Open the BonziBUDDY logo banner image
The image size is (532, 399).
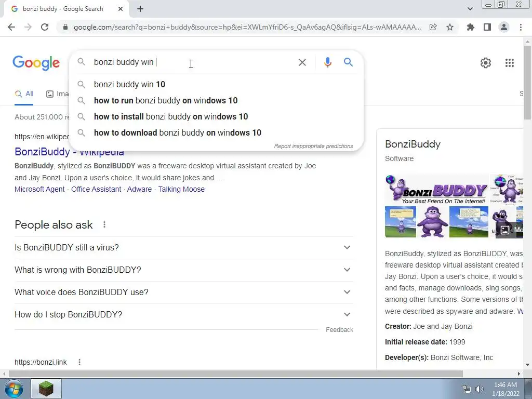436,189
